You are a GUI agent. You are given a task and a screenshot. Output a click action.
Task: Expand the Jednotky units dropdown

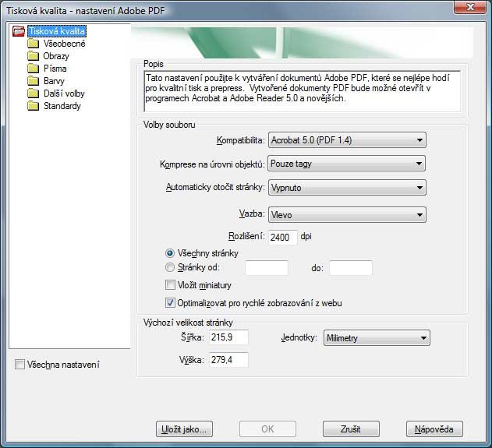tap(377, 338)
